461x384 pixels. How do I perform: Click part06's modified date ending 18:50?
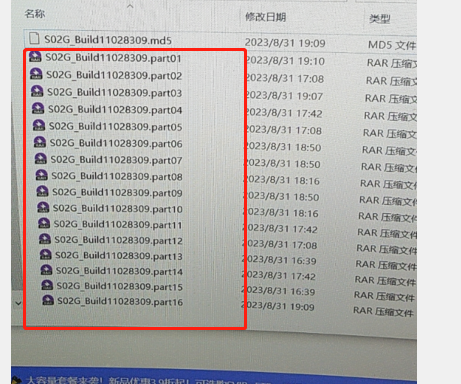(282, 147)
